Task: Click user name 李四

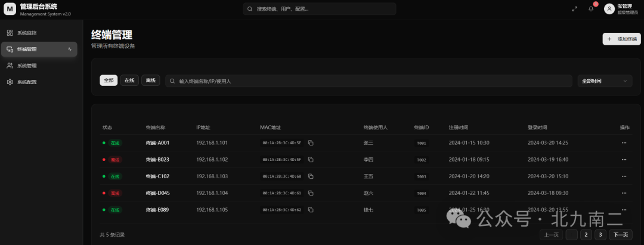Action: (x=369, y=160)
